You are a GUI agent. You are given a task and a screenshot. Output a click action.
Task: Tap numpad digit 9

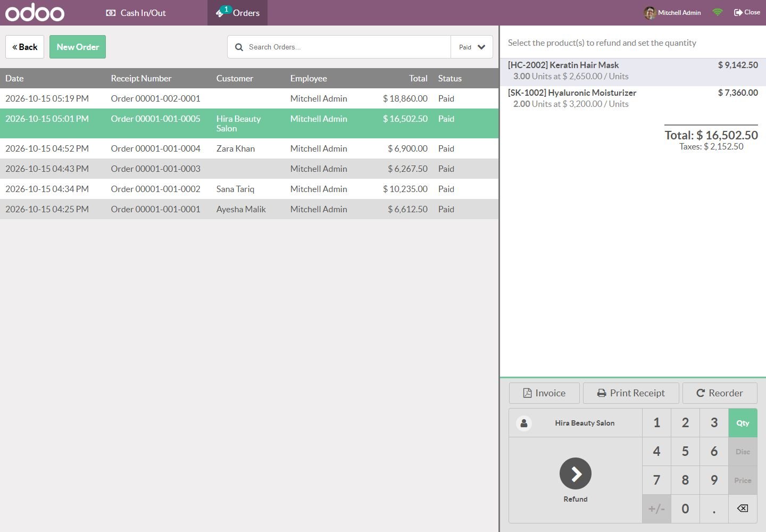(x=714, y=480)
